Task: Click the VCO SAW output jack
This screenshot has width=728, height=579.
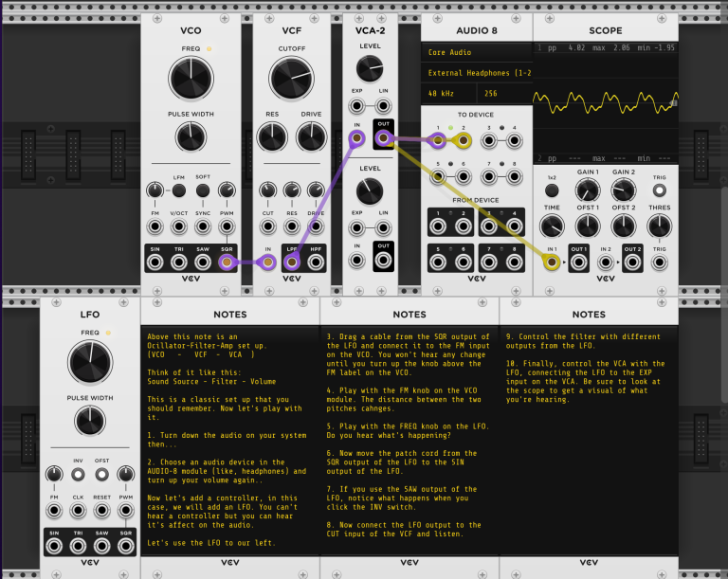Action: 203,262
